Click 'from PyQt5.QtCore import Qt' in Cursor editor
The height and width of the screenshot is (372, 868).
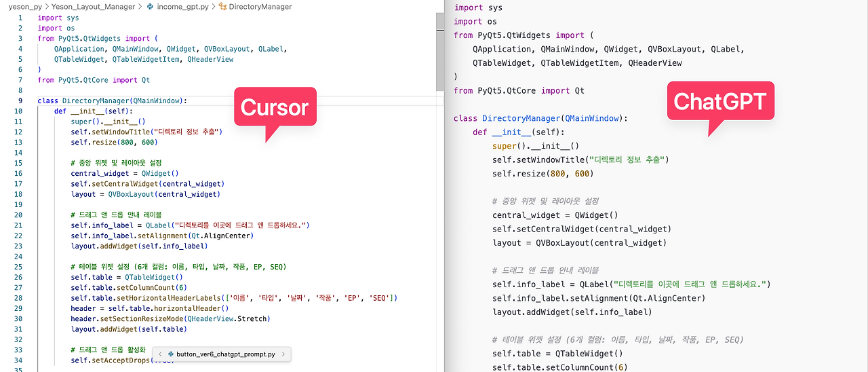click(94, 80)
